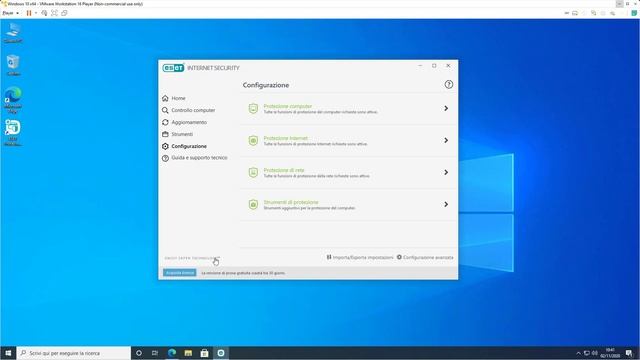Open Task View on the taskbar
The width and height of the screenshot is (640, 360).
point(155,353)
